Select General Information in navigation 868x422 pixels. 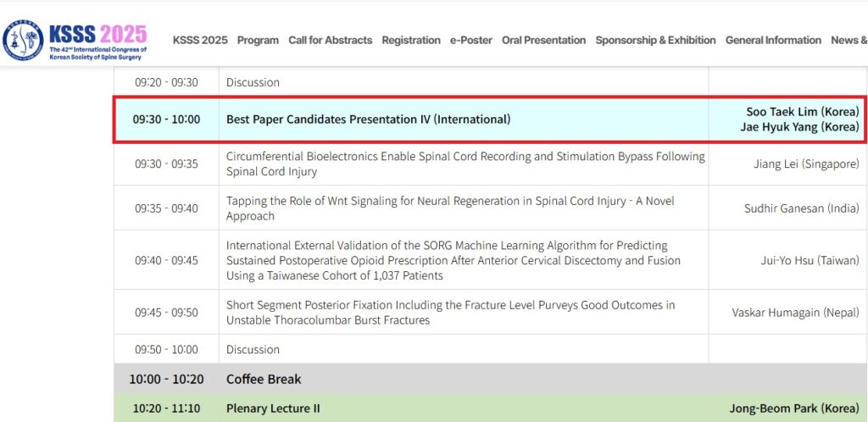[x=773, y=41]
